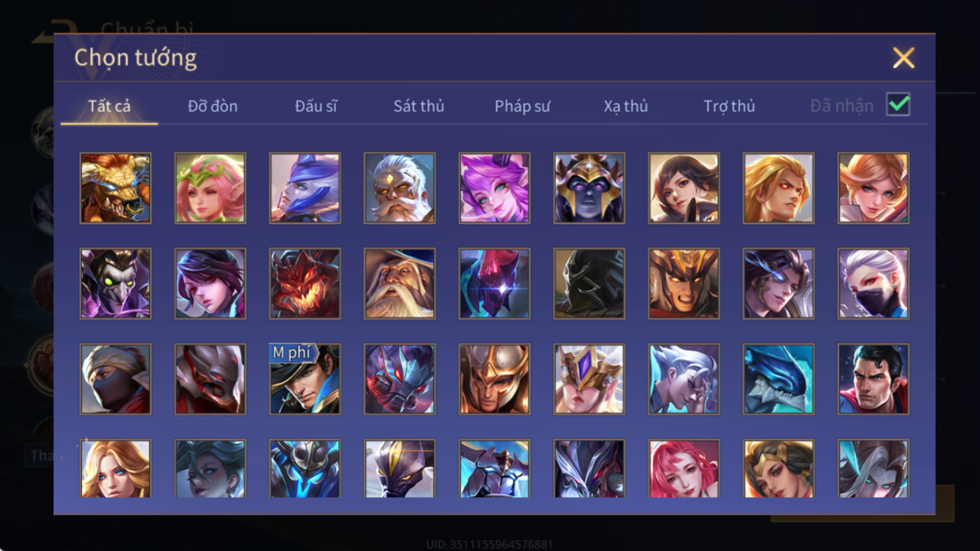Select the golden bull beast hero portrait
This screenshot has width=980, height=551.
[115, 188]
